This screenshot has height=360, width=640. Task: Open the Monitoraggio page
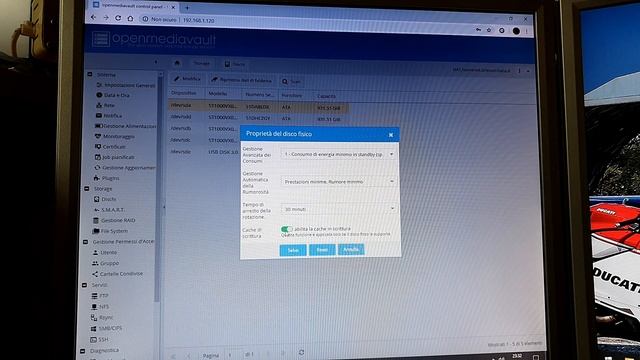click(x=115, y=136)
